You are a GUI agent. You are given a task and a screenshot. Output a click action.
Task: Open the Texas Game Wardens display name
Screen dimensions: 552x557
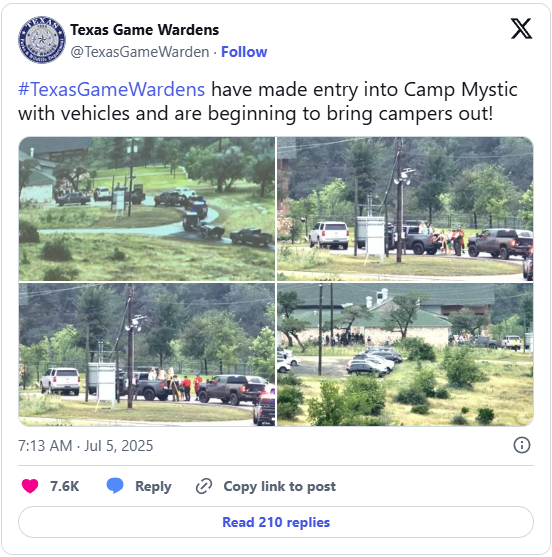click(x=145, y=30)
